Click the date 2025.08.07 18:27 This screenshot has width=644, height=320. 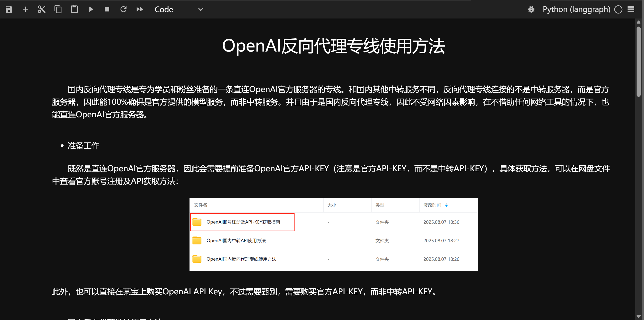441,241
